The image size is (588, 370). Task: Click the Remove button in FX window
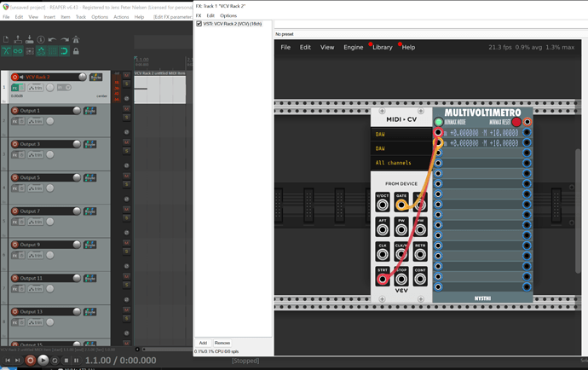click(222, 343)
